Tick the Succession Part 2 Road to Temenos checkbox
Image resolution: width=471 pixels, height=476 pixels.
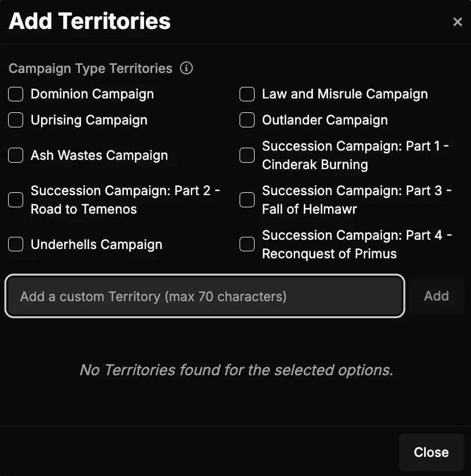tap(16, 200)
